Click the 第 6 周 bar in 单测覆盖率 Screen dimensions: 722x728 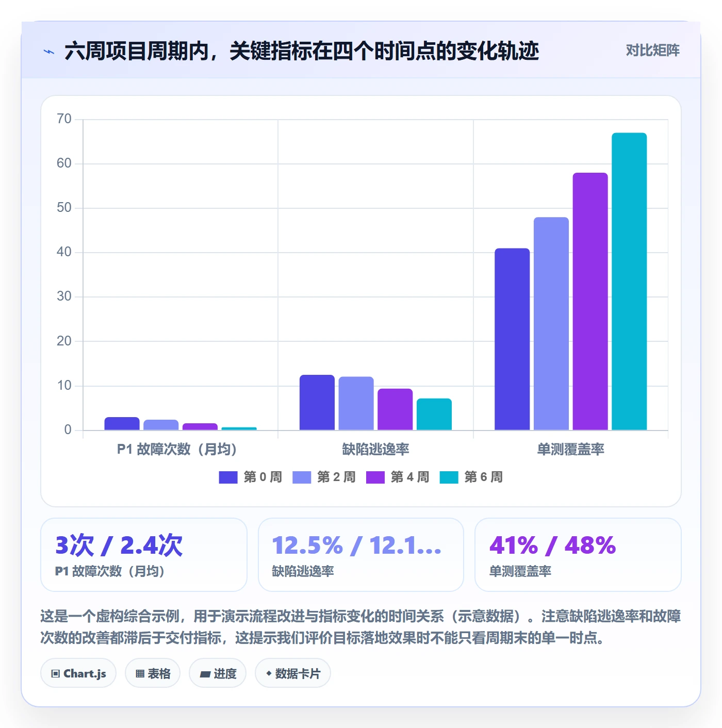[629, 282]
